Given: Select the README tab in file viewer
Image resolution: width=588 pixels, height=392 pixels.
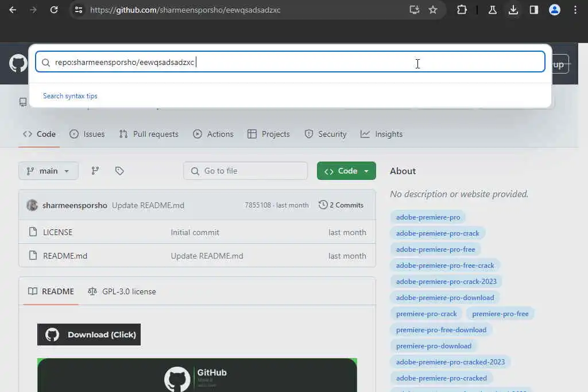Looking at the screenshot, I should tap(51, 291).
